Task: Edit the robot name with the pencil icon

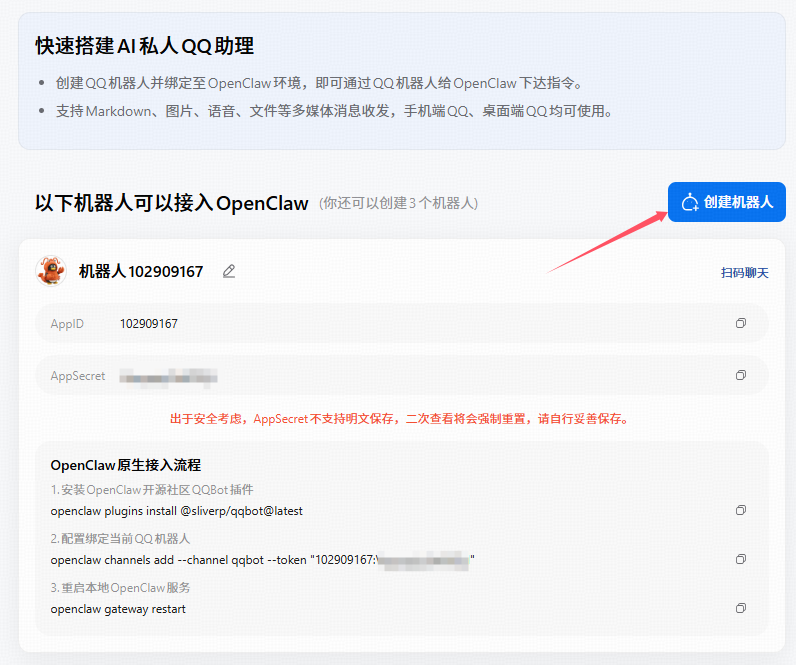Action: pos(229,271)
